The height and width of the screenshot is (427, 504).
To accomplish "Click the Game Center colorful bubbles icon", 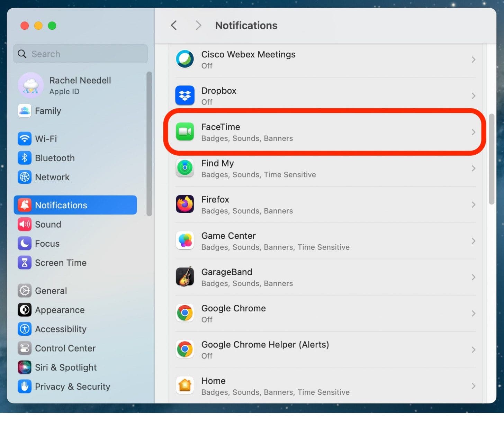I will pyautogui.click(x=185, y=241).
